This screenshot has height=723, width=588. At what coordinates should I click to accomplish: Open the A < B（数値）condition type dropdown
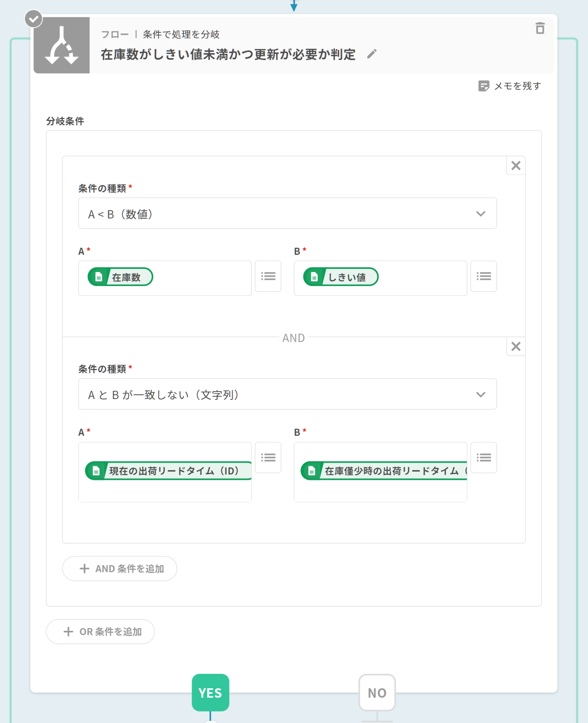pos(287,214)
